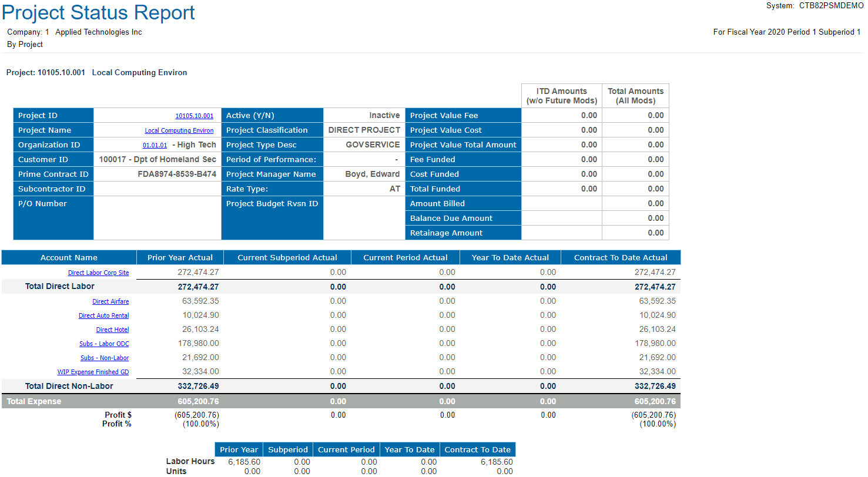The height and width of the screenshot is (477, 868).
Task: Click the Project Status Report title
Action: point(99,12)
